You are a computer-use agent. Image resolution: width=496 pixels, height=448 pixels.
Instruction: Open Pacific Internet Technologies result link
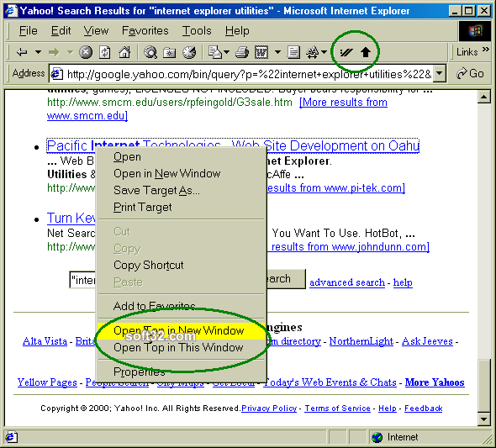tap(233, 145)
